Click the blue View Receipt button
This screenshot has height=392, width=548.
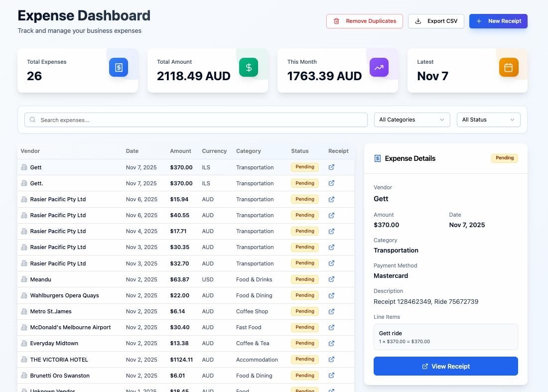click(445, 366)
